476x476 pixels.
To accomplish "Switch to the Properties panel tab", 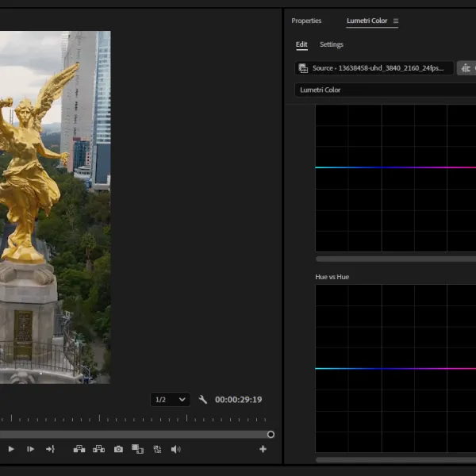I will [306, 21].
